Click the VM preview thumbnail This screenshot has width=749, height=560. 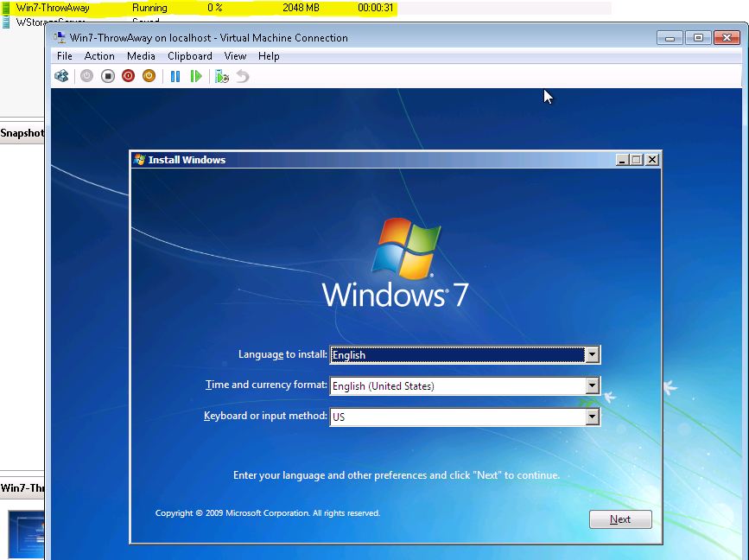(26, 536)
